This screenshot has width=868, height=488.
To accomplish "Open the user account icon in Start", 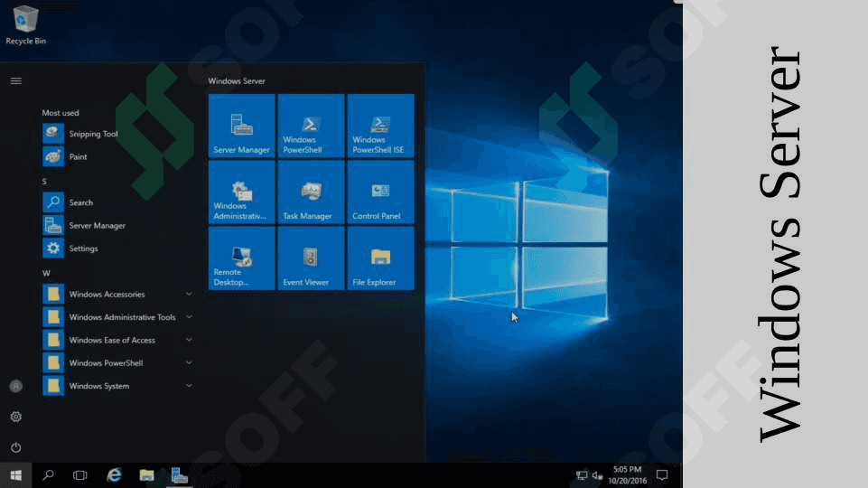I will click(16, 386).
